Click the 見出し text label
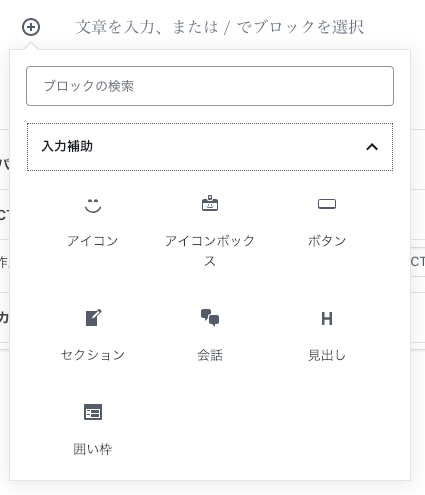 point(327,355)
